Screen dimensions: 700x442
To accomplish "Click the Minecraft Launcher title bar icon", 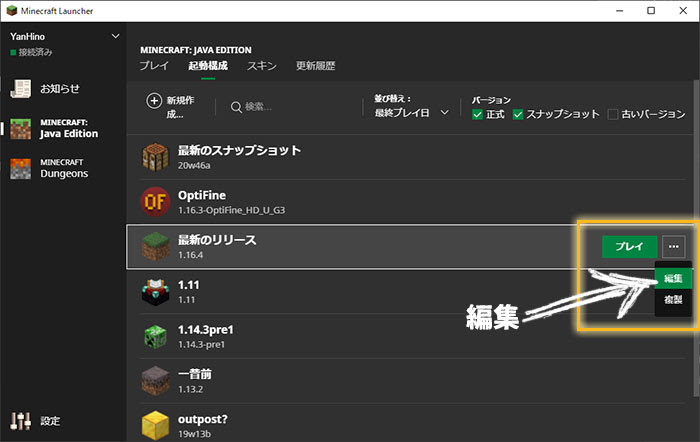I will pos(12,10).
